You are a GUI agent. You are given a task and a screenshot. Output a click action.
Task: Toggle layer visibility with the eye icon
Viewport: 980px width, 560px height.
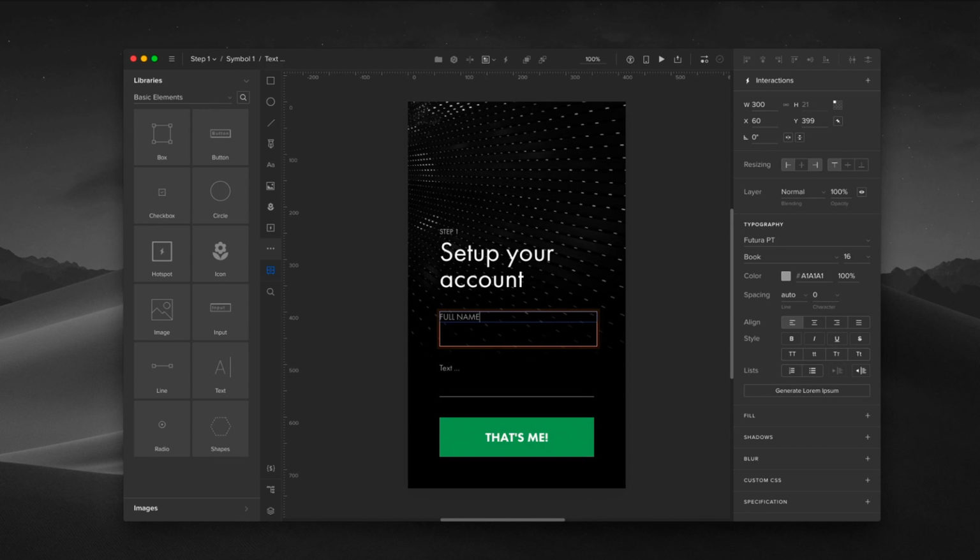click(x=861, y=192)
